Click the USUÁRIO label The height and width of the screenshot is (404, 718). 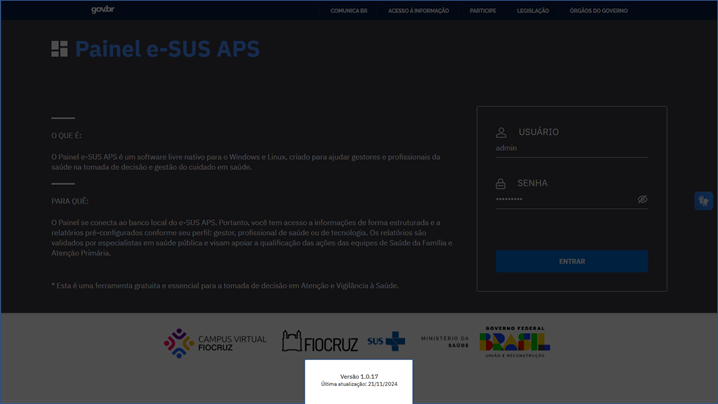(x=538, y=132)
